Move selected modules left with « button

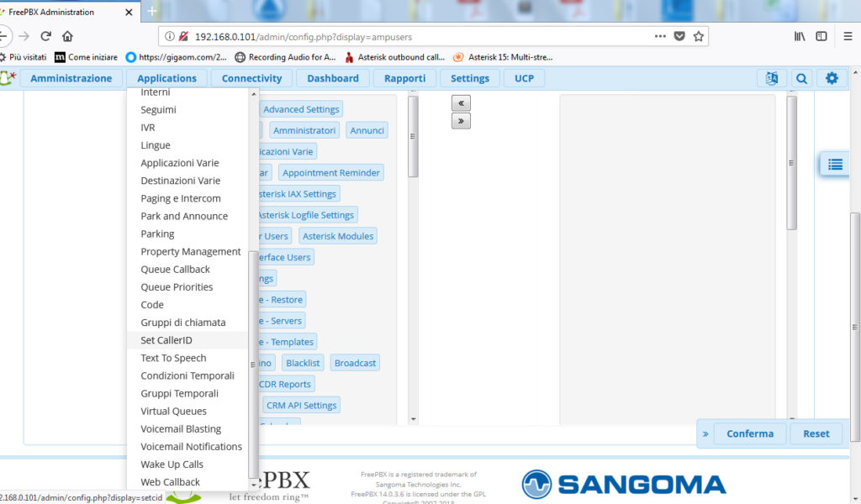[x=462, y=103]
